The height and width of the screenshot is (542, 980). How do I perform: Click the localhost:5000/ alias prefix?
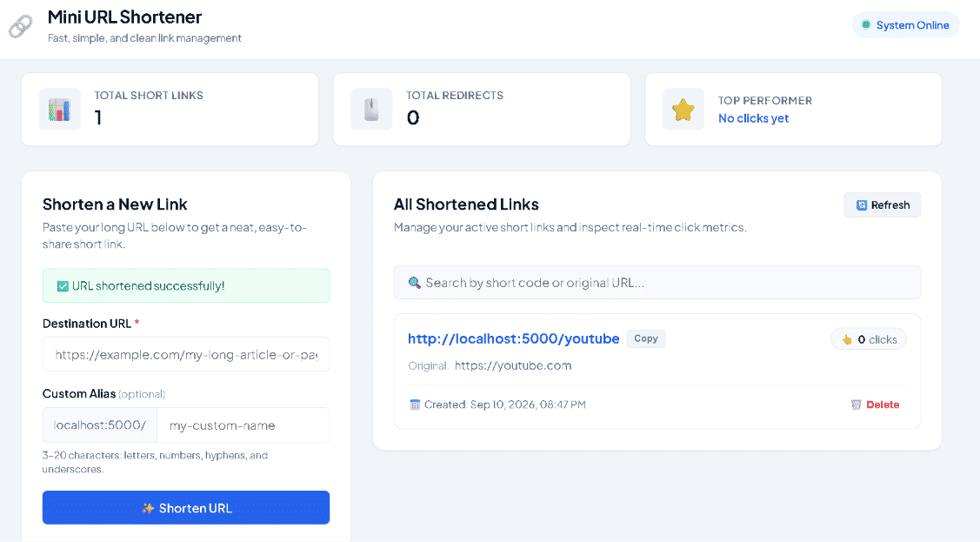tap(100, 425)
